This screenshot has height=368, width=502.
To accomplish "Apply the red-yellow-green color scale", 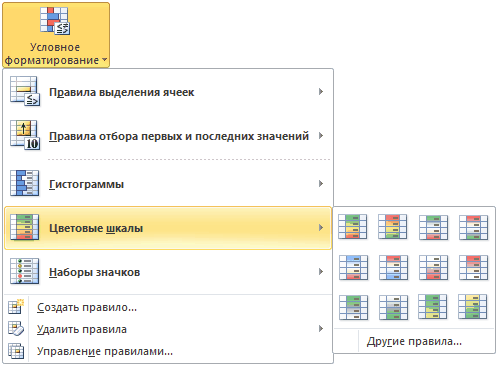I will [393, 227].
